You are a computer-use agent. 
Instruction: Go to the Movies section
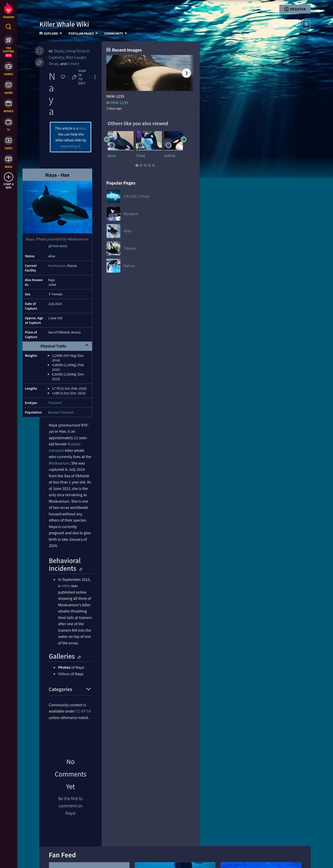(x=9, y=106)
